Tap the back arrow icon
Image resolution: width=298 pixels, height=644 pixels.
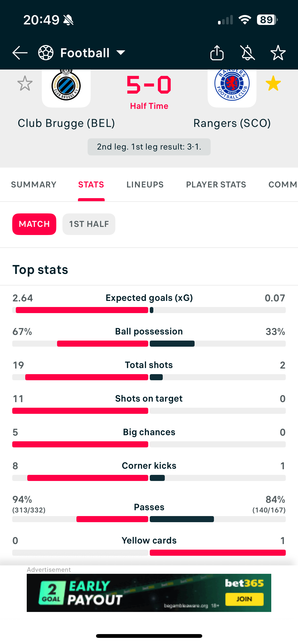[20, 53]
